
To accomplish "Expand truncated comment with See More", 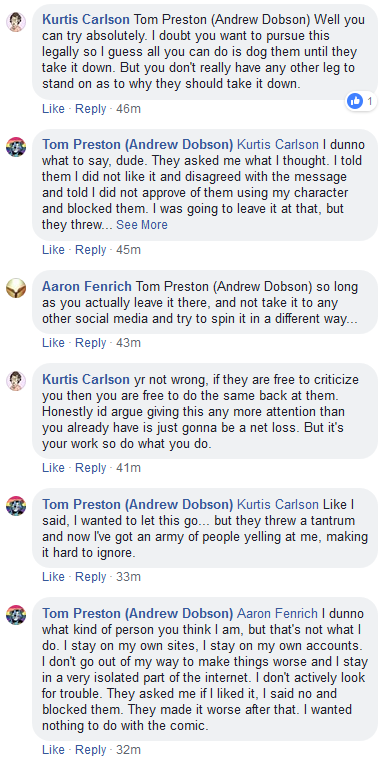I will point(142,225).
